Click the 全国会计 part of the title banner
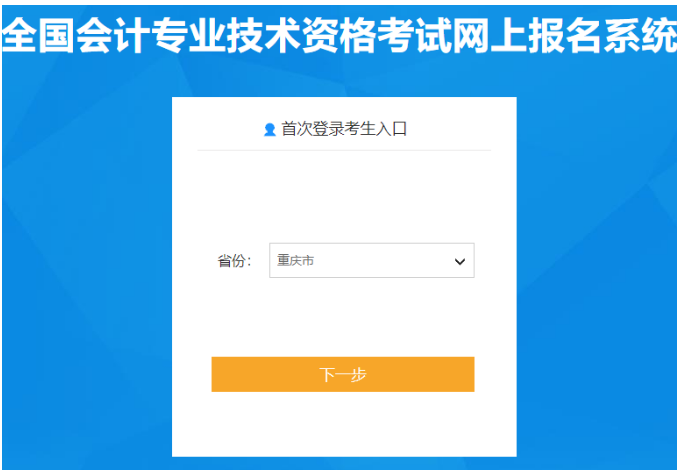Image resolution: width=681 pixels, height=470 pixels. point(76,36)
